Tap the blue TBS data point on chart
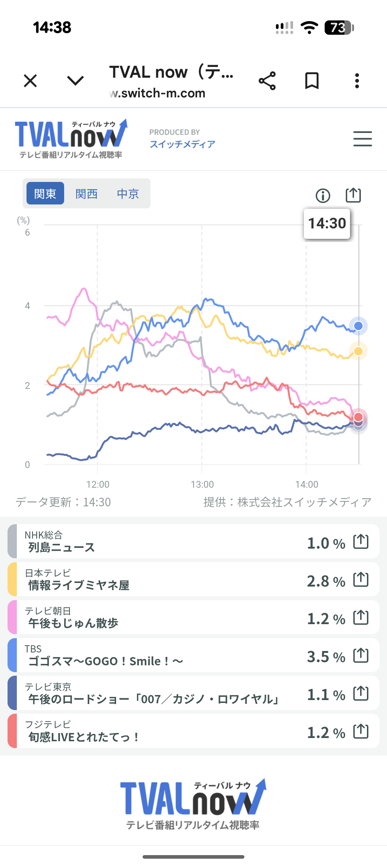Viewport: 387px width, 868px height. (x=358, y=326)
